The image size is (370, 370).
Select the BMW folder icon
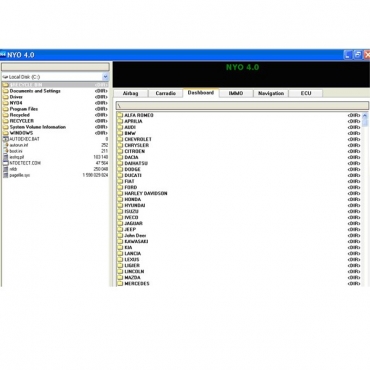(x=120, y=133)
